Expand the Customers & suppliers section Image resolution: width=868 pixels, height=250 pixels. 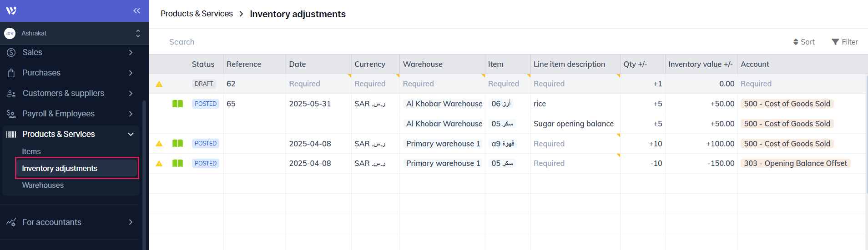[x=131, y=93]
